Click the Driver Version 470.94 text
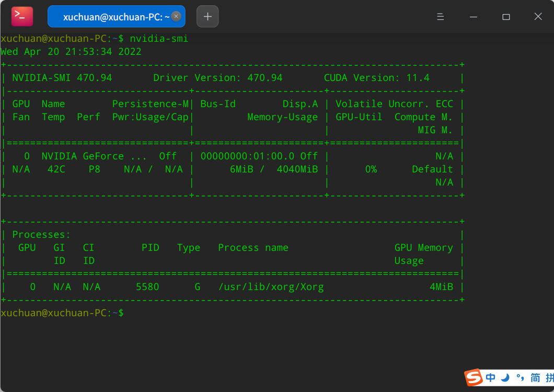Viewport: 554px width, 392px height. pos(218,77)
